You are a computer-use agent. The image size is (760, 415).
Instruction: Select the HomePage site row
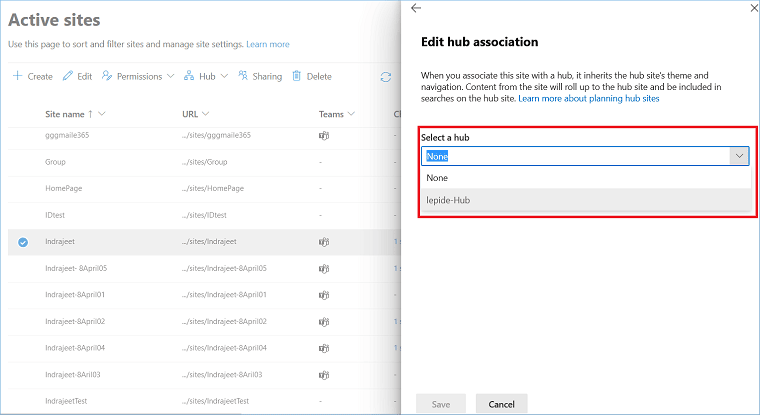[x=64, y=188]
